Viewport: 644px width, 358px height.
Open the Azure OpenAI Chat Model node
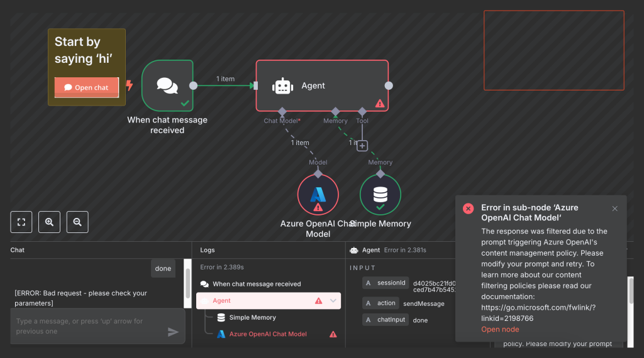click(x=318, y=195)
